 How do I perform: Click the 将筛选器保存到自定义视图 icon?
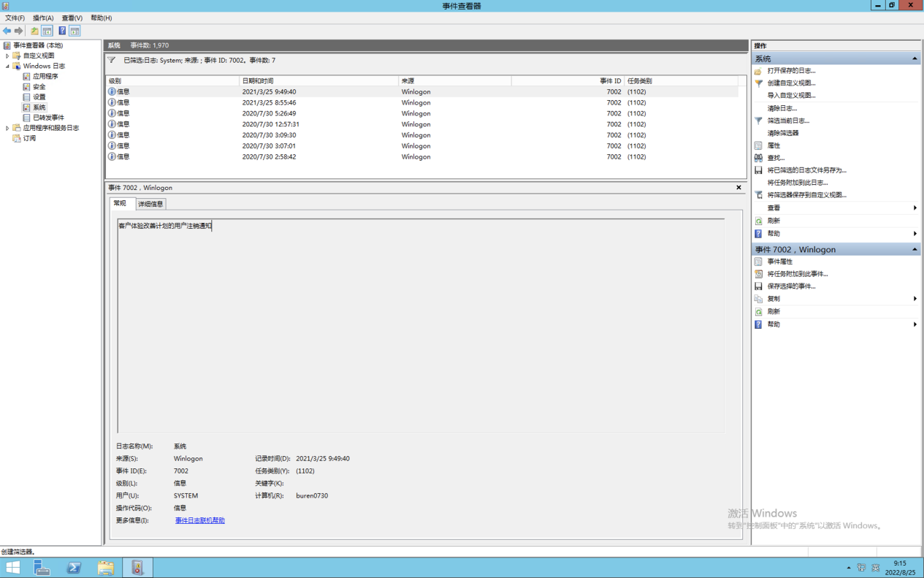[758, 195]
